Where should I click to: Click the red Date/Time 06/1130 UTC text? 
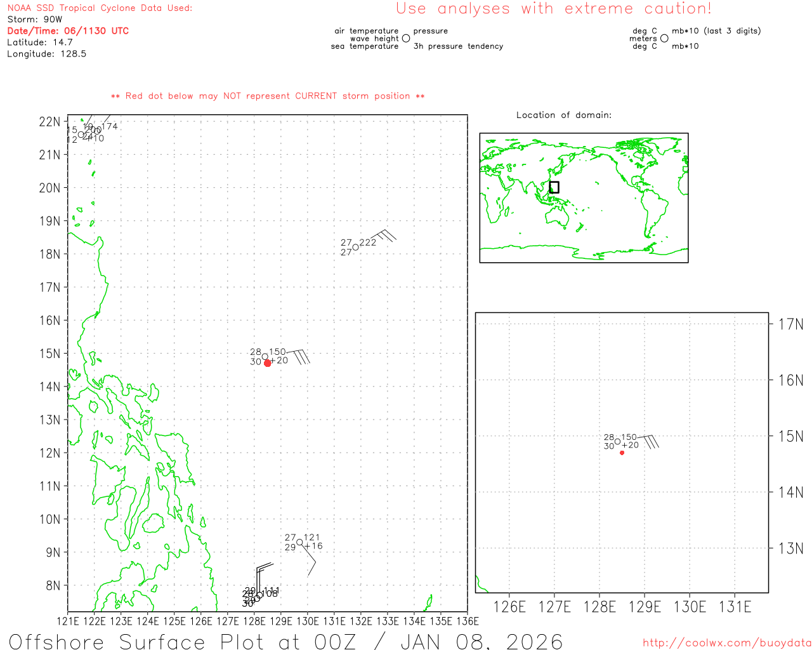tap(68, 31)
